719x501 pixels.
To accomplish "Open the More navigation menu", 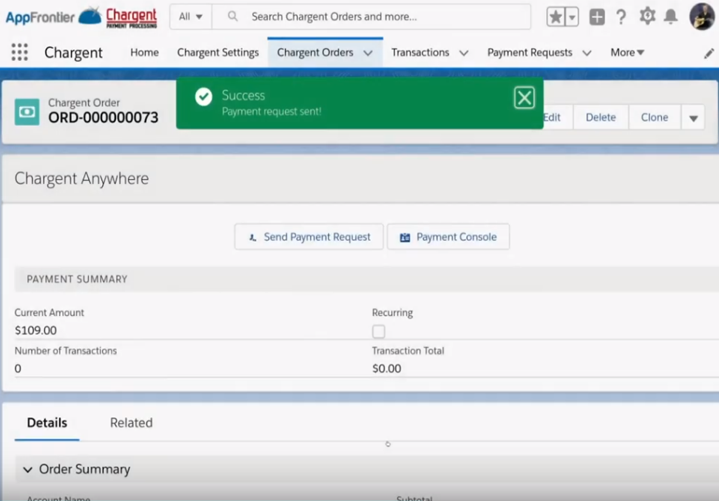I will [x=627, y=53].
